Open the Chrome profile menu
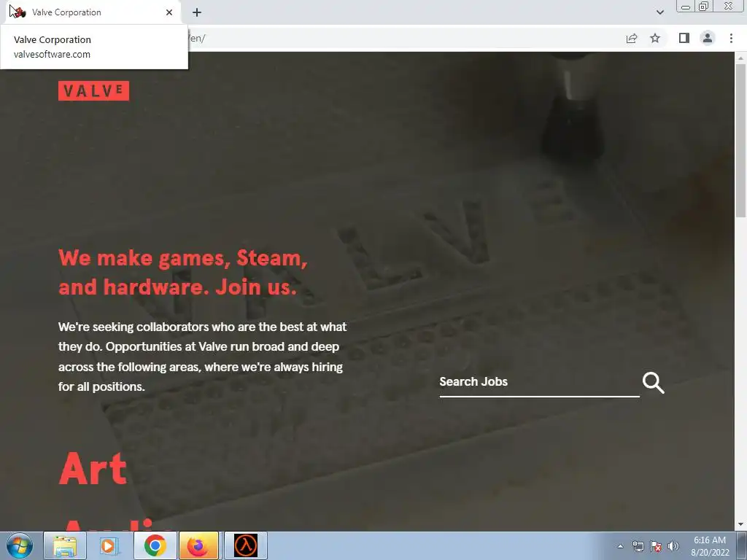747x560 pixels. [708, 38]
